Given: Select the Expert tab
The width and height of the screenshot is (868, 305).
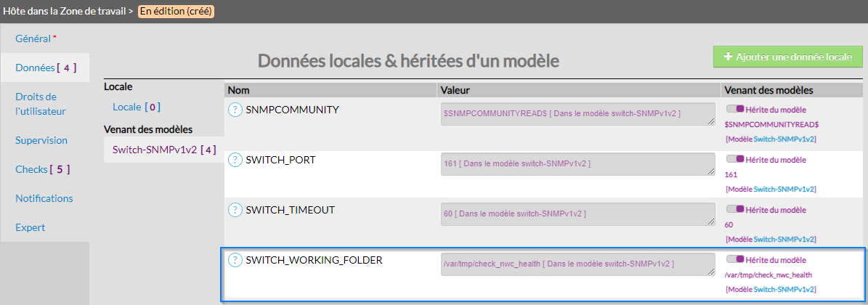Looking at the screenshot, I should pyautogui.click(x=31, y=227).
